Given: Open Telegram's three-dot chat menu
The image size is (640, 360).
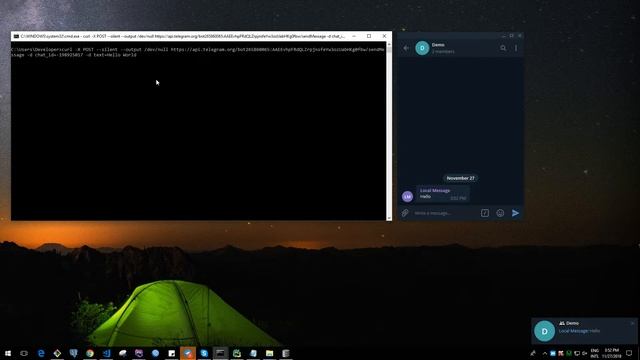Looking at the screenshot, I should coord(516,48).
